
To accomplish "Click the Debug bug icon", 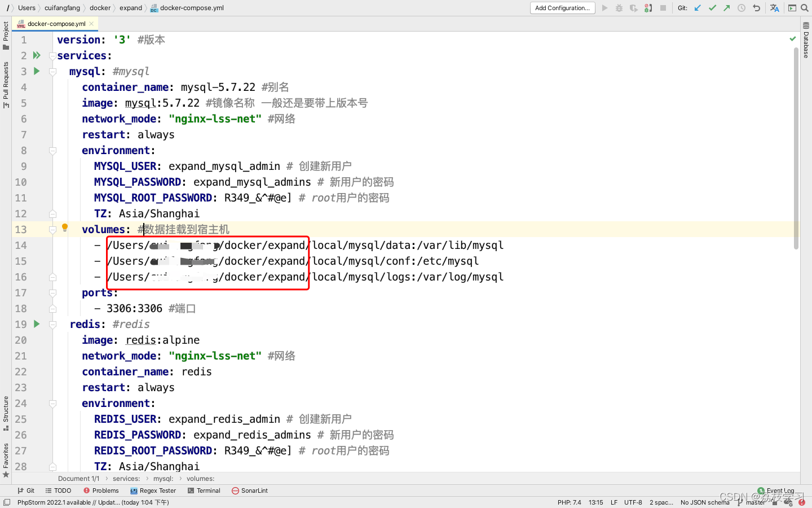I will [619, 8].
